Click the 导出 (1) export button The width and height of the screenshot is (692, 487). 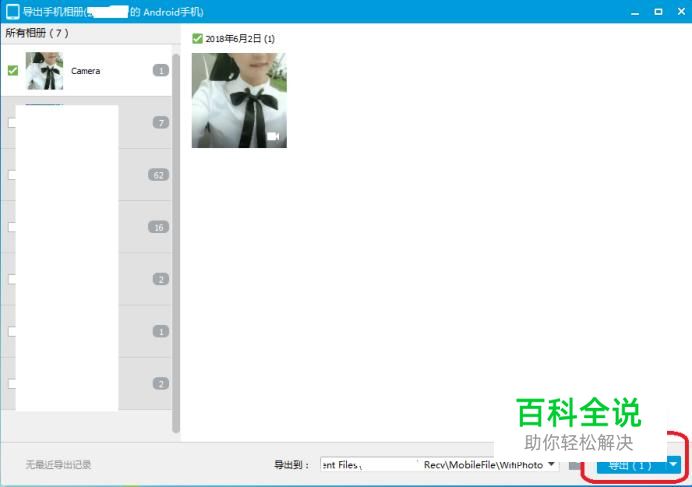[631, 465]
